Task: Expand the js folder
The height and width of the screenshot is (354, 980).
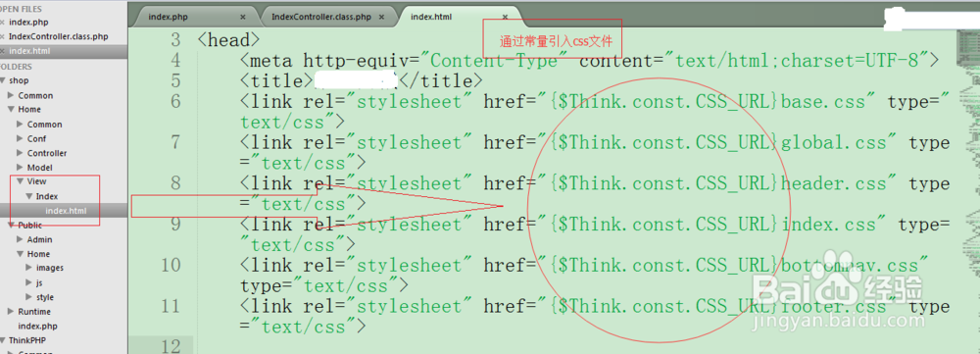Action: click(x=28, y=282)
